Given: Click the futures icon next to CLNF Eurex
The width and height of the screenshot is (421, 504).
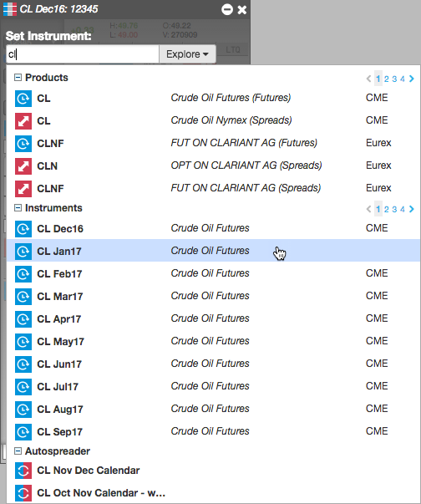Looking at the screenshot, I should (x=23, y=143).
